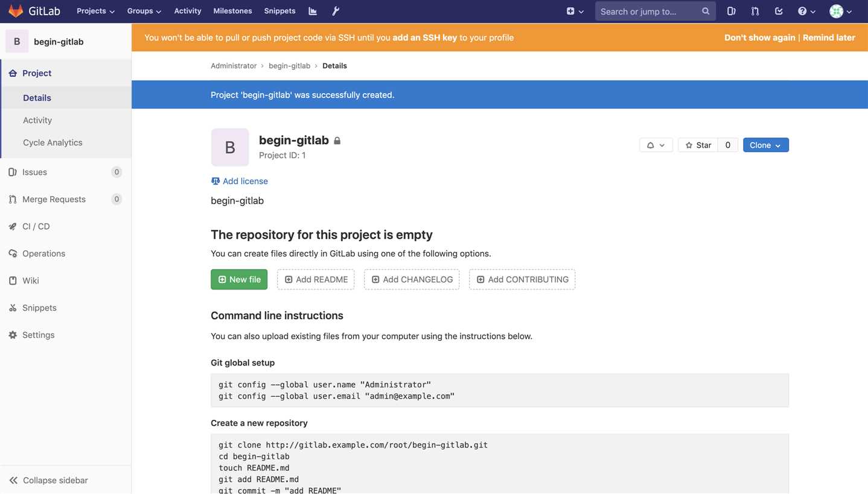Select Activity in the Project sidebar
This screenshot has width=868, height=494.
37,120
